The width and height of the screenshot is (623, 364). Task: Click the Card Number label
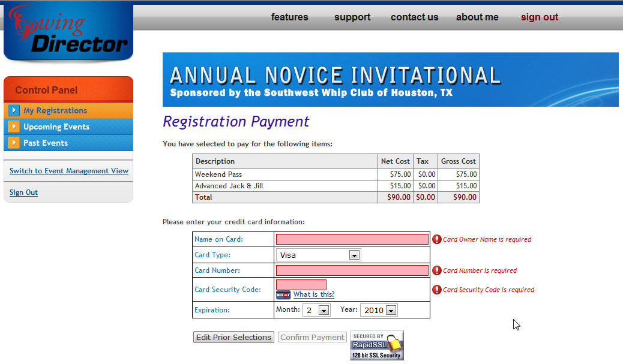217,270
